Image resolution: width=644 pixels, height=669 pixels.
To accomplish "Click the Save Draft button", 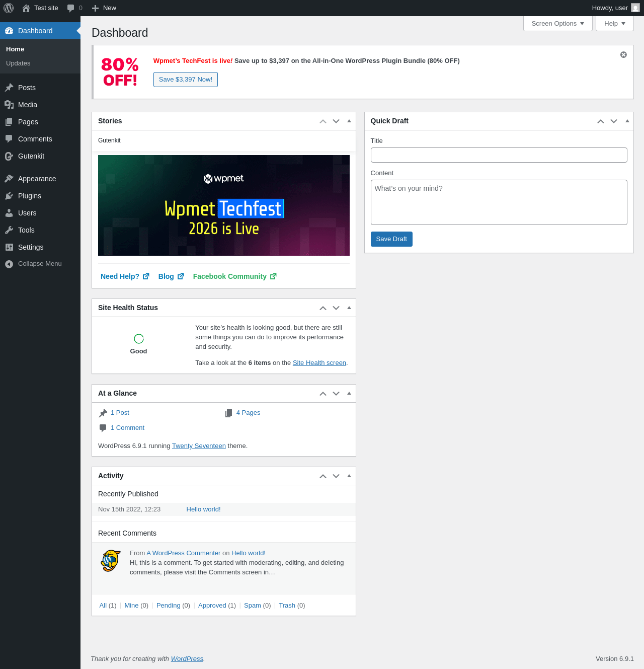I will tap(391, 239).
